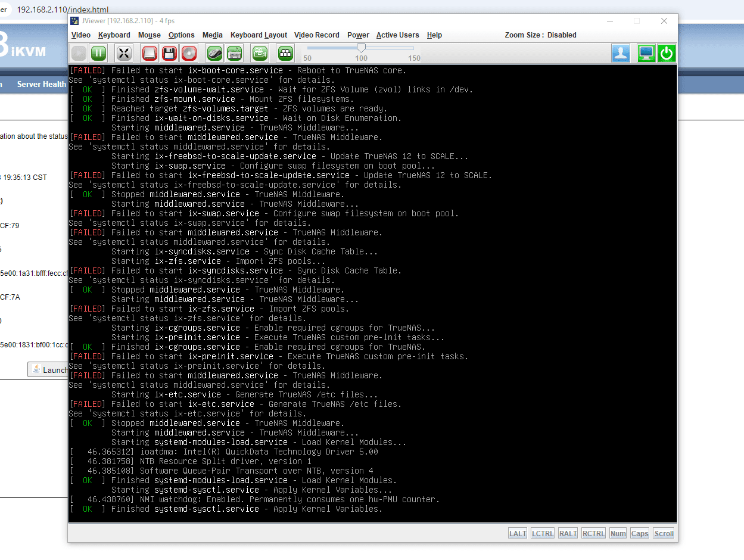This screenshot has height=560, width=744.
Task: Open the Active Users menu
Action: coord(398,35)
